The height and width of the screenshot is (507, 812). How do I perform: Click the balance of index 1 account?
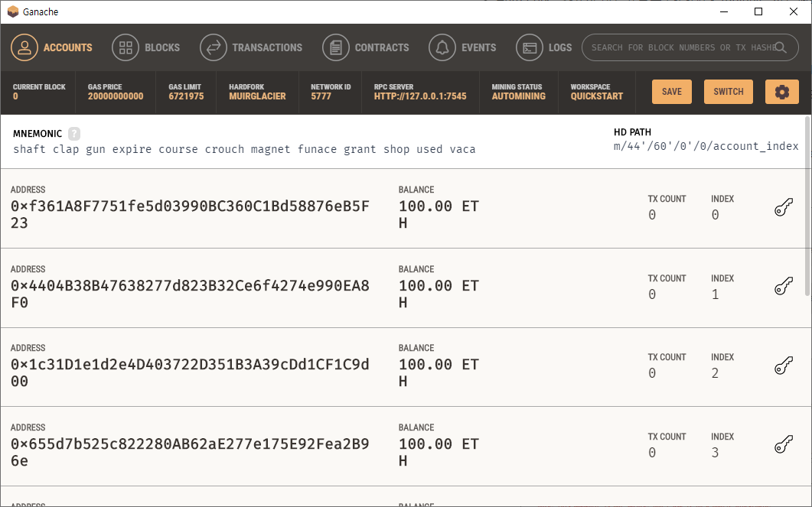click(439, 294)
